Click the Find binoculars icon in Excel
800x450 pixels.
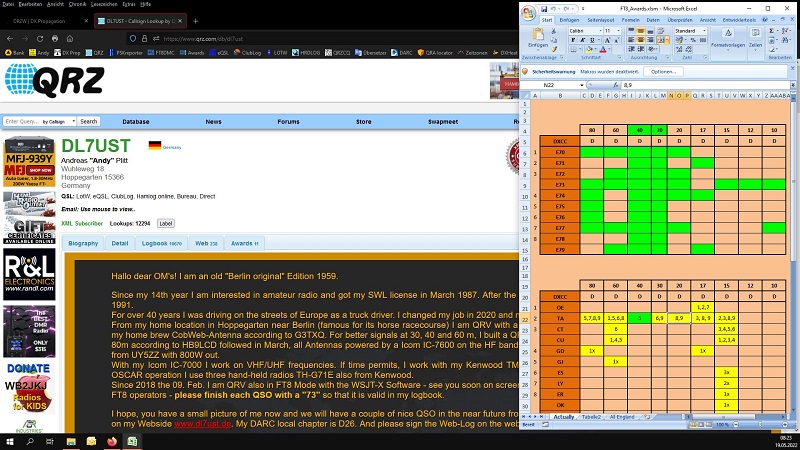click(x=785, y=40)
